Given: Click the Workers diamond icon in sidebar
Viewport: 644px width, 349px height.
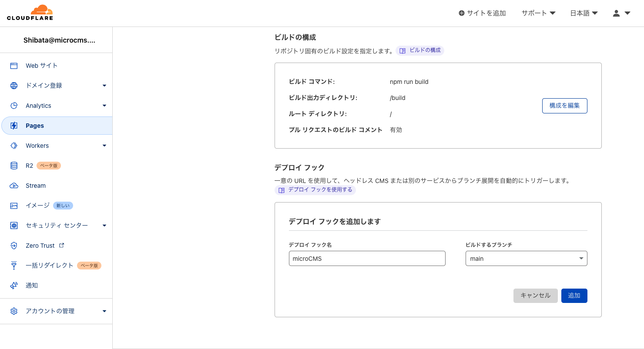Looking at the screenshot, I should tap(14, 146).
